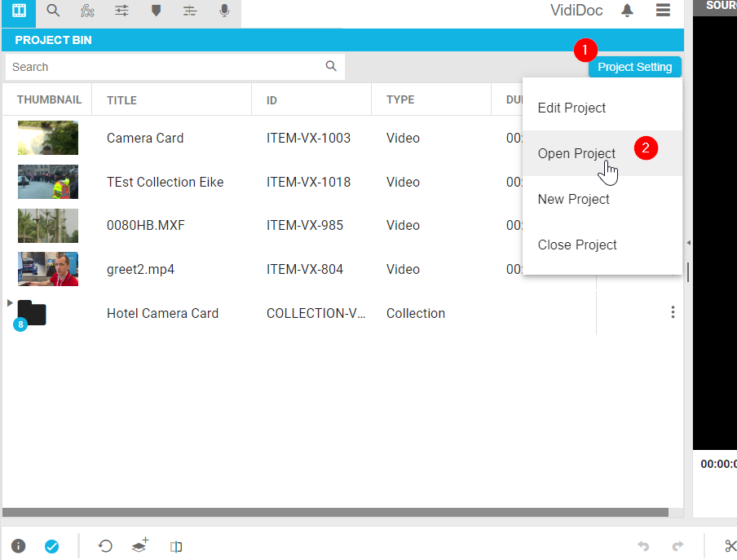Click the notifications bell icon
Viewport: 737px width, 560px height.
(x=627, y=11)
